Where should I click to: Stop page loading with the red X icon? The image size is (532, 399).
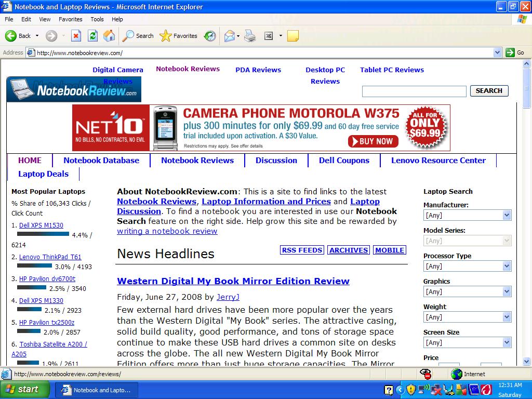(76, 36)
